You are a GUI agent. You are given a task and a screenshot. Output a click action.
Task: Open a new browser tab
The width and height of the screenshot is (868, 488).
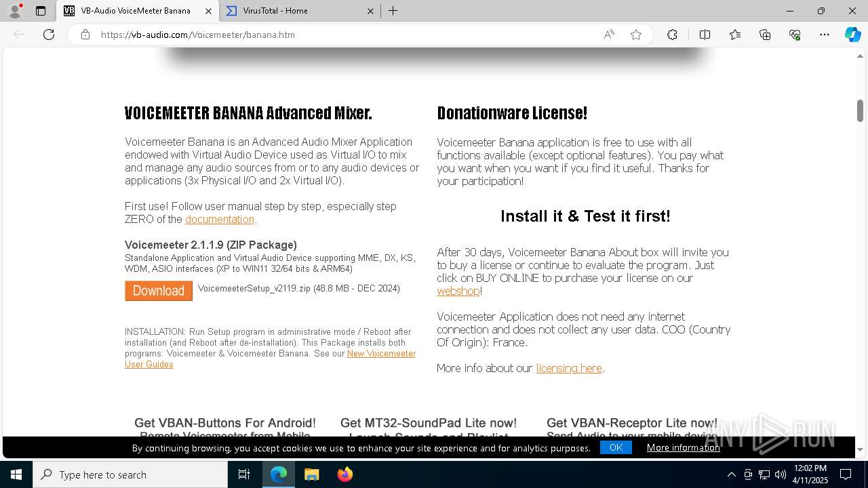(393, 11)
